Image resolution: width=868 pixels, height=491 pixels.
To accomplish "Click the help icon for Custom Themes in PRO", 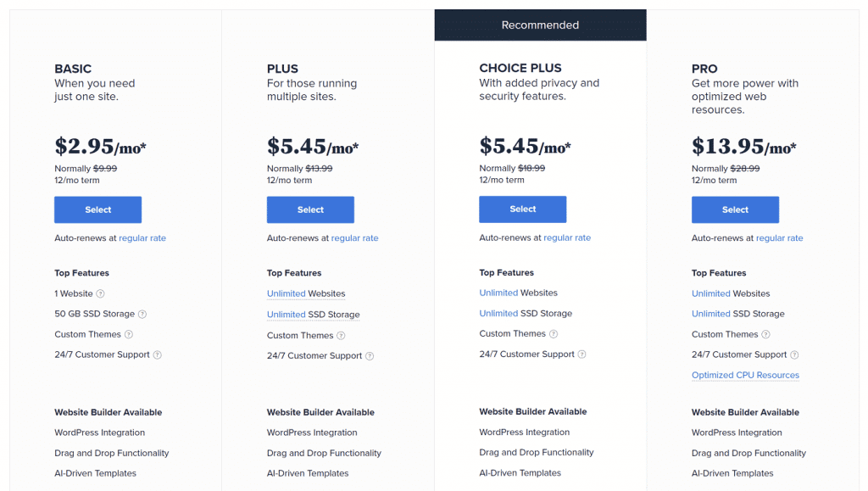I will point(766,334).
